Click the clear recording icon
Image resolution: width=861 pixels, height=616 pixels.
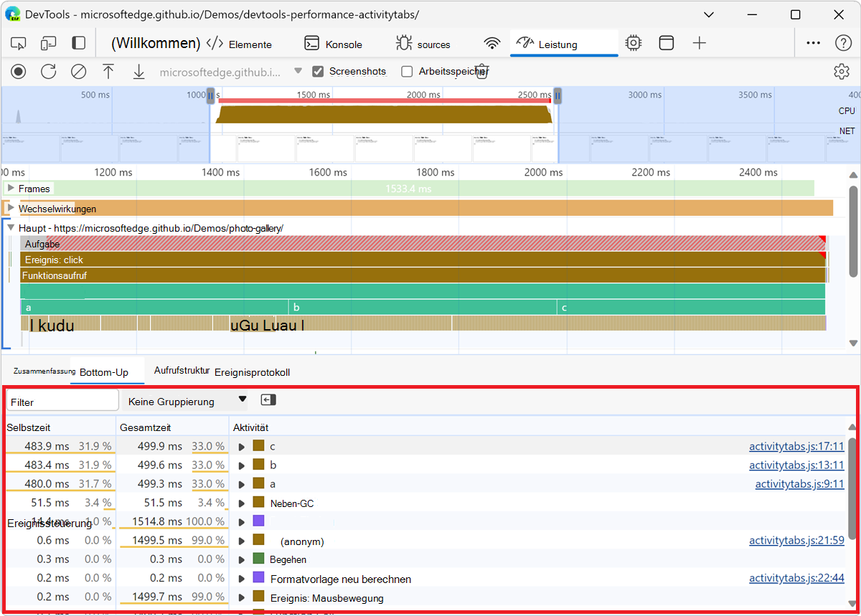[78, 71]
